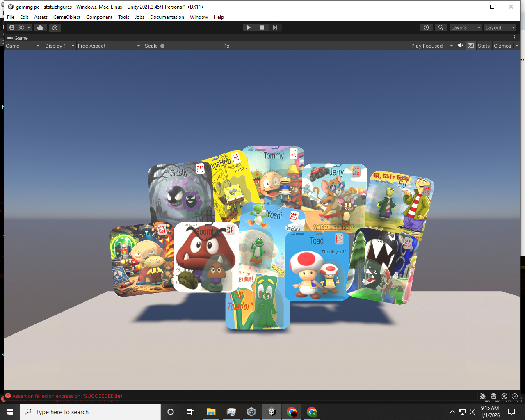
Task: Click the taskbar clock showing 9:15 AM
Action: (x=490, y=412)
